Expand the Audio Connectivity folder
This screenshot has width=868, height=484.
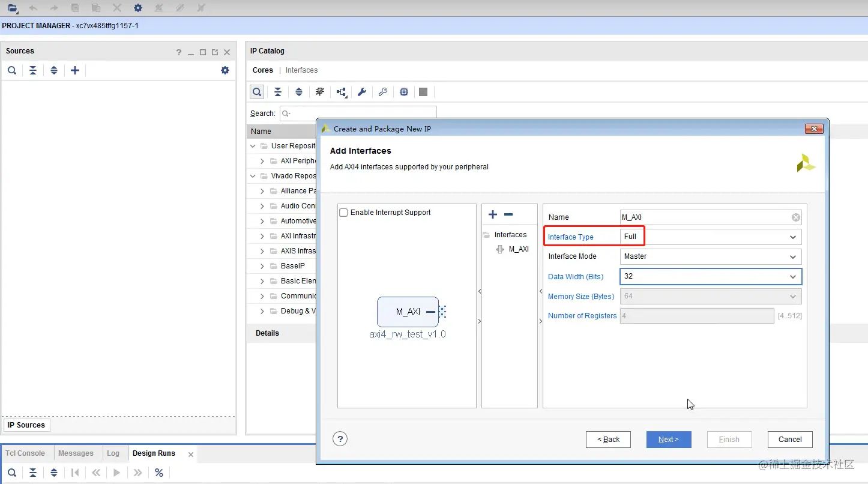(x=262, y=206)
